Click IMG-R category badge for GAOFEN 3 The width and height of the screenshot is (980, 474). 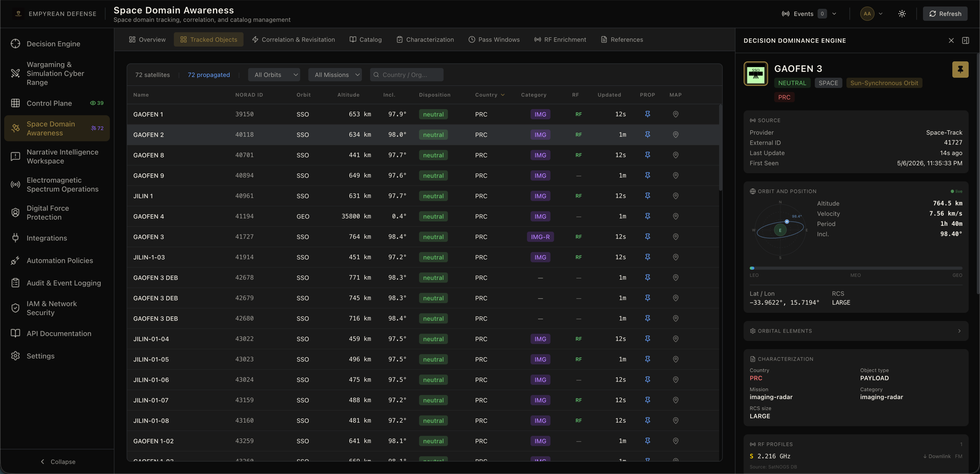[x=540, y=237]
